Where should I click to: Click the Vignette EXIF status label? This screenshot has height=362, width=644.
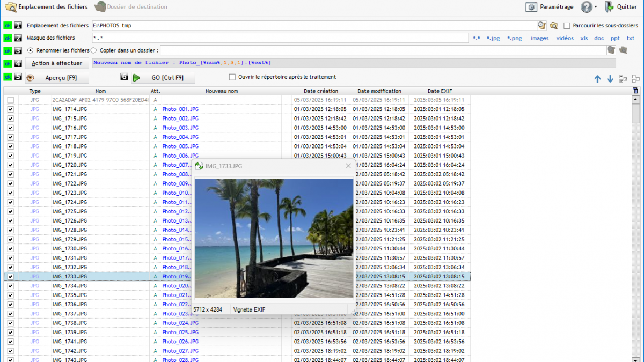coord(249,309)
